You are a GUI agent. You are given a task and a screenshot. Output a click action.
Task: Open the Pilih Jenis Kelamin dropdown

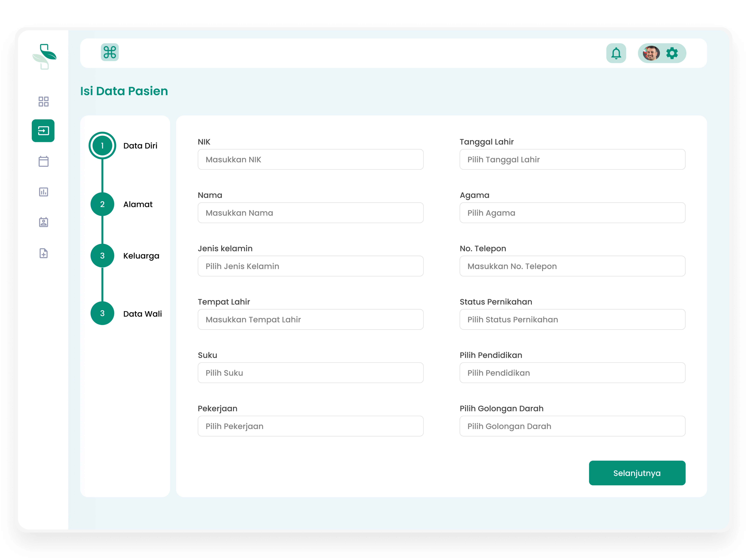(310, 266)
